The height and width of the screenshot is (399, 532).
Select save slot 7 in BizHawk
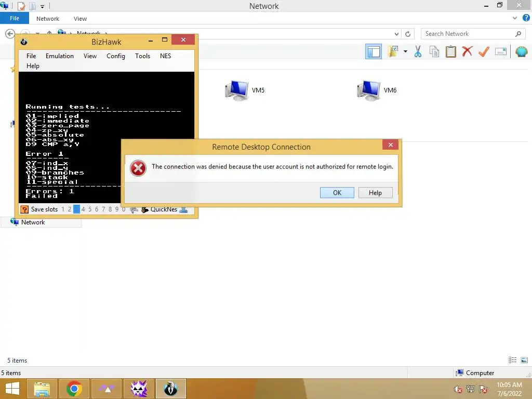(103, 209)
